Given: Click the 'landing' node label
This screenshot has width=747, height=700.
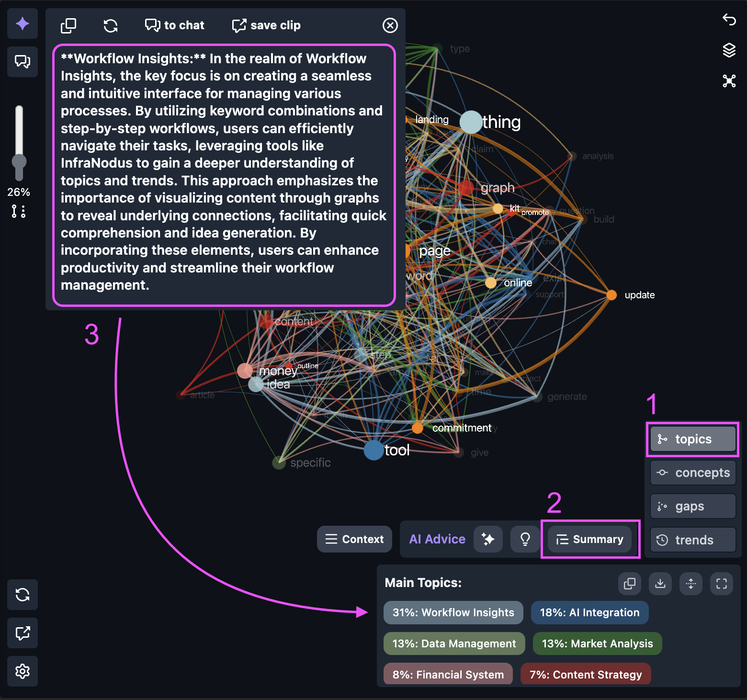Looking at the screenshot, I should (432, 120).
